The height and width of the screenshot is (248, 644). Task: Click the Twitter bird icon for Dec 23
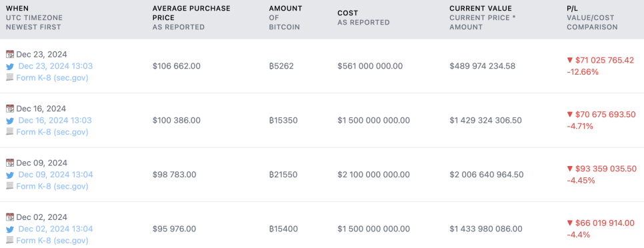[10, 67]
